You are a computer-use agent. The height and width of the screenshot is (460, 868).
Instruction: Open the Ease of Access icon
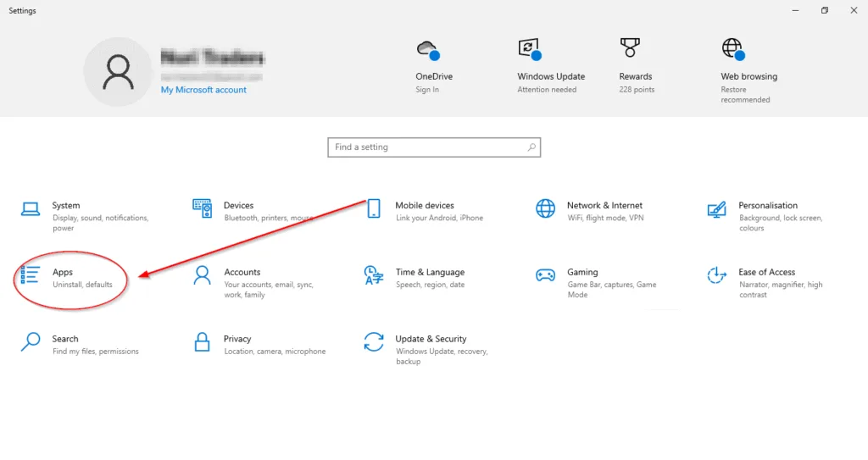point(716,275)
